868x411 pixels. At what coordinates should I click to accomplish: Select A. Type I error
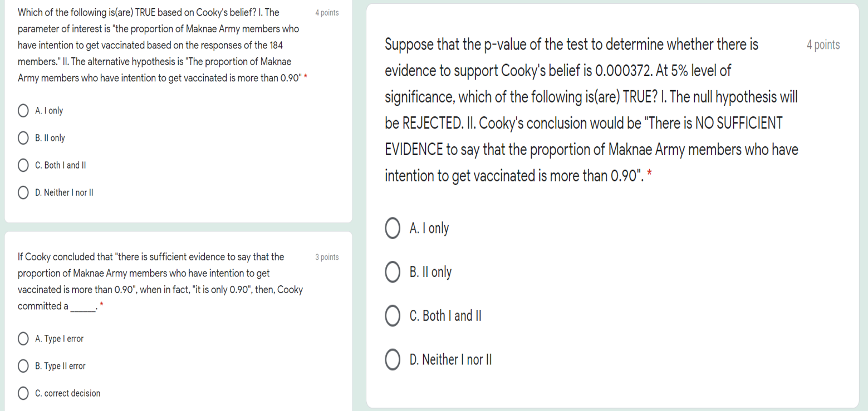click(23, 338)
